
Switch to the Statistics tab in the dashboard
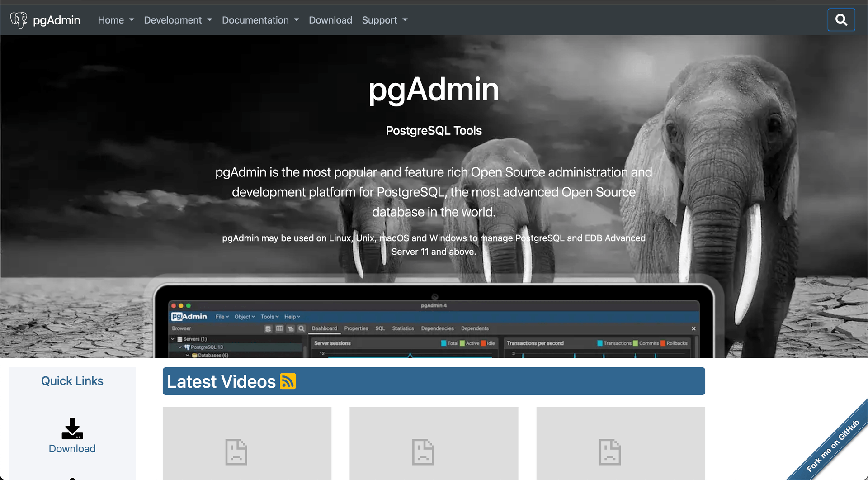(x=402, y=328)
